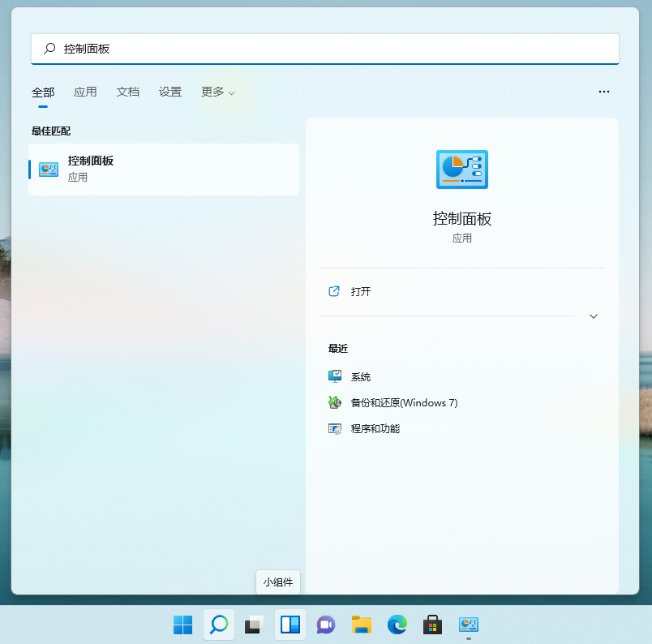Image resolution: width=652 pixels, height=644 pixels.
Task: Click the Search magnifier icon on taskbar
Action: coord(218,625)
